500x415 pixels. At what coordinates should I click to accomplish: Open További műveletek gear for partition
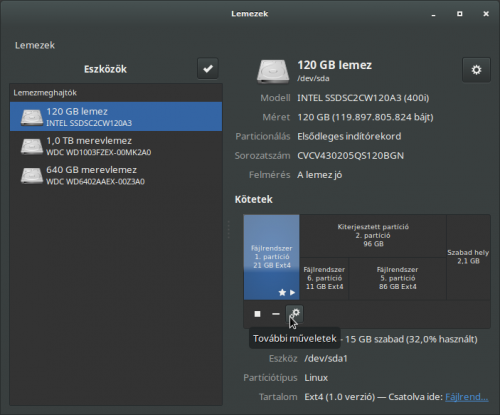click(x=295, y=314)
